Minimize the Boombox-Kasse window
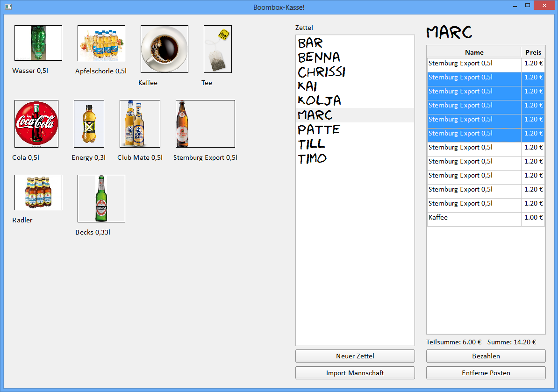 tap(515, 6)
